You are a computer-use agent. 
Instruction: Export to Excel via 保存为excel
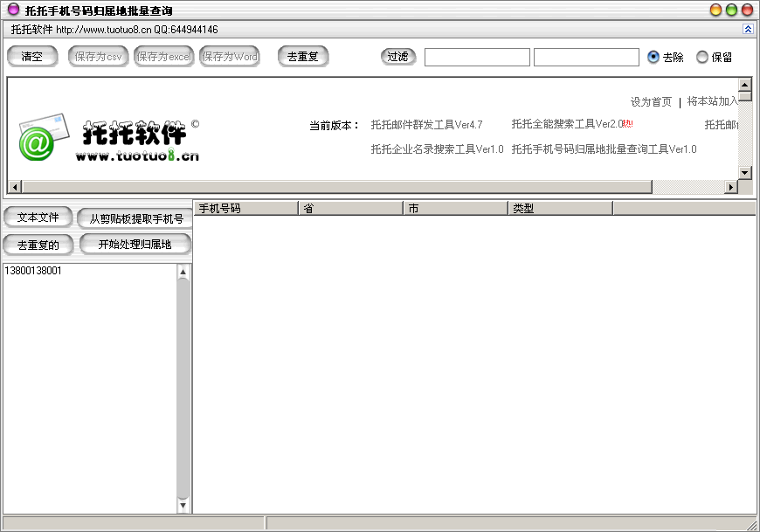[163, 57]
